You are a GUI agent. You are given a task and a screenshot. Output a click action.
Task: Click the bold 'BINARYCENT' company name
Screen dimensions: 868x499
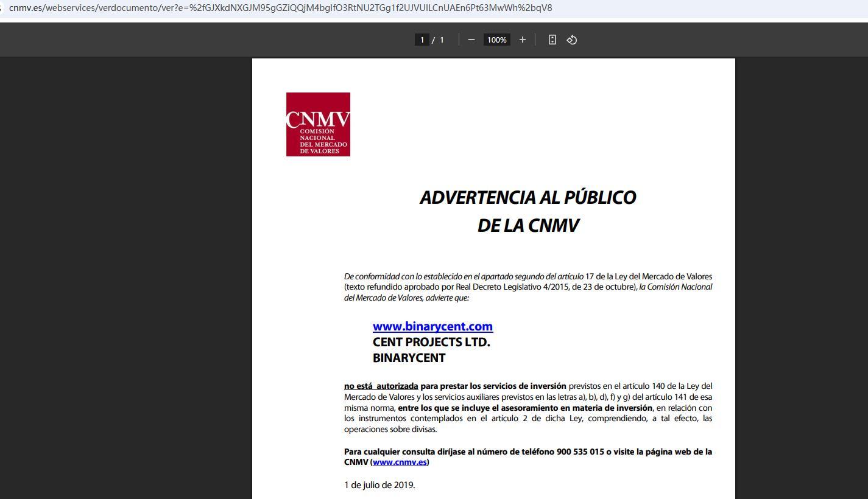[x=409, y=358]
